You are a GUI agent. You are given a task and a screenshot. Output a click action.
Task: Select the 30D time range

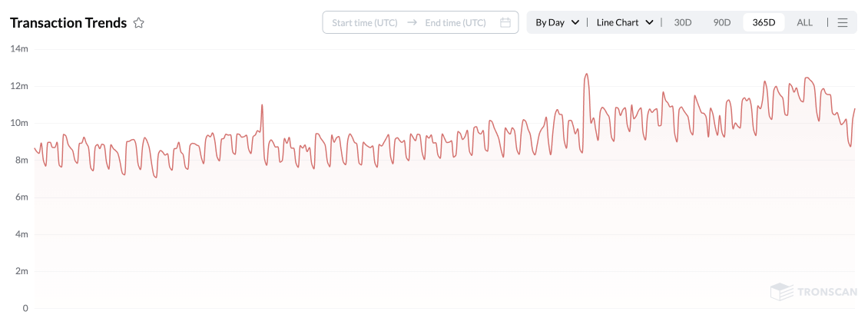coord(683,23)
